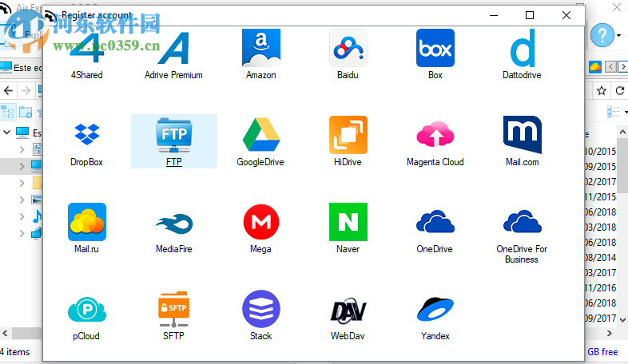Select the FTP connection icon
The image size is (628, 364).
(174, 141)
